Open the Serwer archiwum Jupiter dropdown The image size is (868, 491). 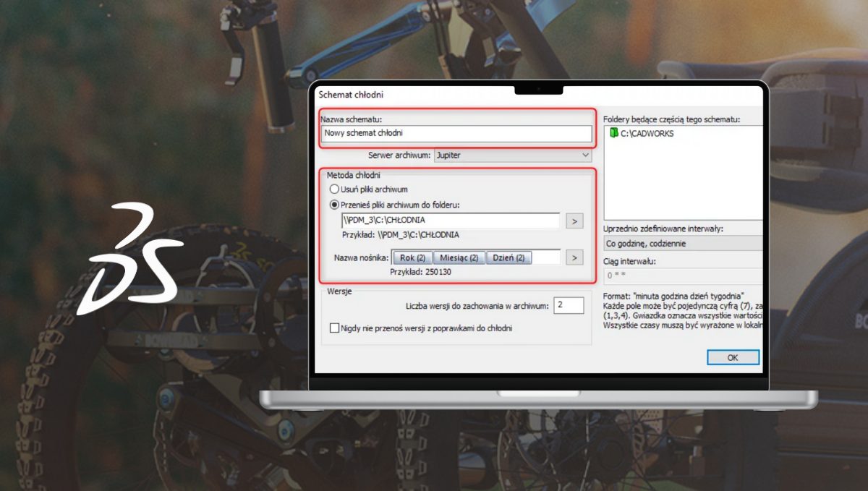pyautogui.click(x=513, y=155)
